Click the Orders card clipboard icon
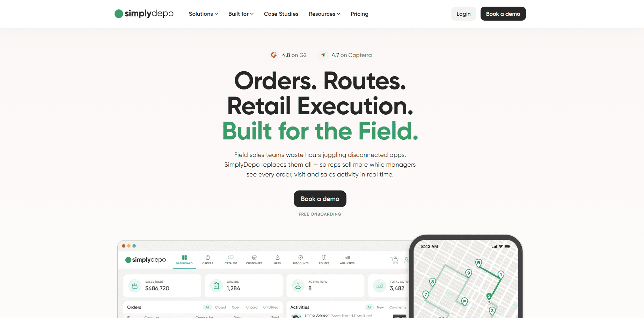This screenshot has width=644, height=318. point(216,286)
